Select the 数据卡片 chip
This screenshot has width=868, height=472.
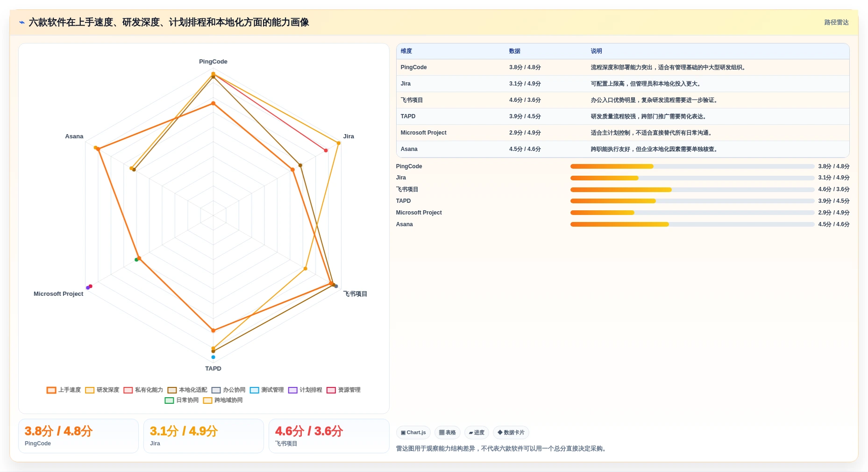511,432
